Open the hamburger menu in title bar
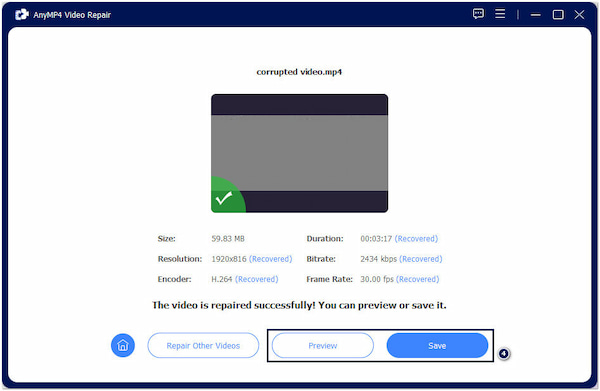This screenshot has width=600, height=391. coord(500,14)
